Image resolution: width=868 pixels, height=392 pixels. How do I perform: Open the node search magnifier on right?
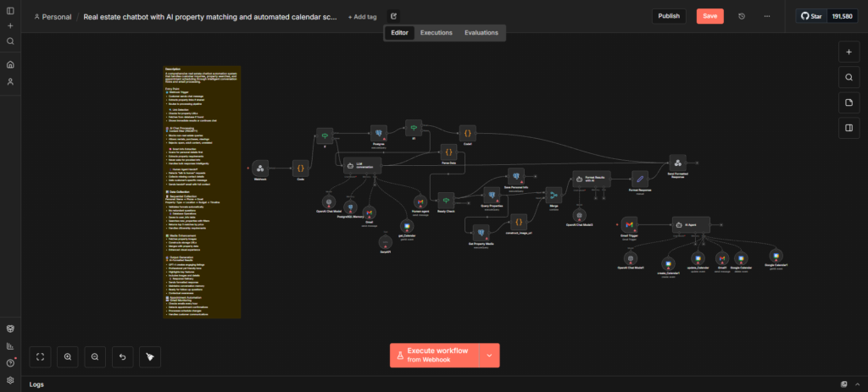click(x=849, y=77)
